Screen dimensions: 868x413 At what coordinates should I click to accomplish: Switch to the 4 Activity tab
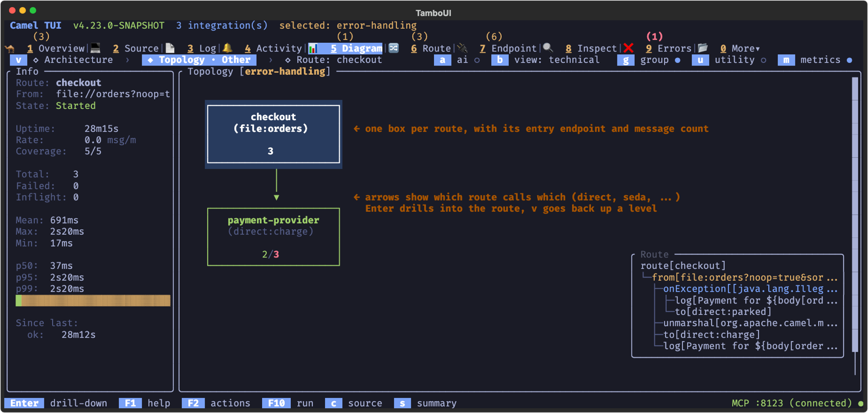click(x=273, y=48)
